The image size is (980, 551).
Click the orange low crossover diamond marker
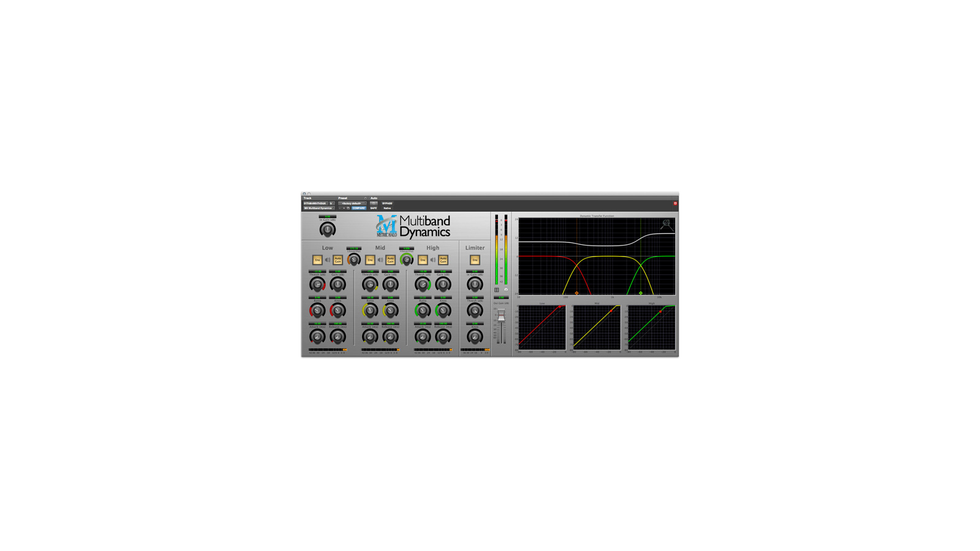[576, 293]
